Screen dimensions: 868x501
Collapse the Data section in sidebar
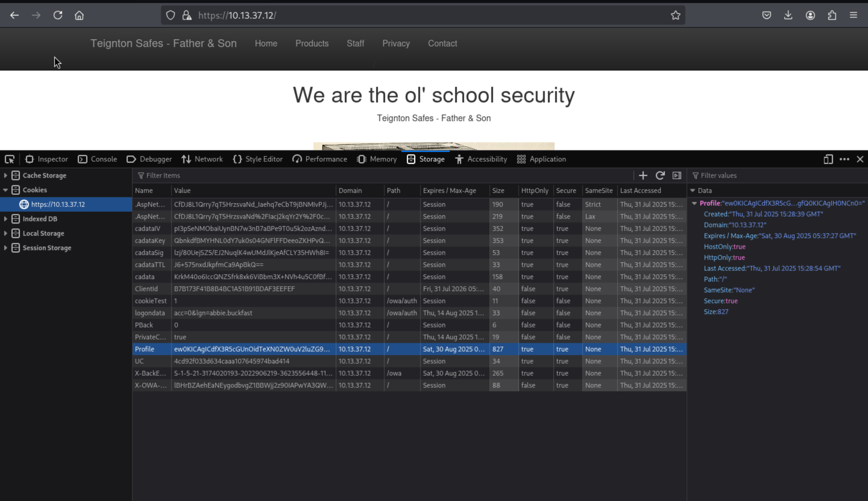pos(693,191)
